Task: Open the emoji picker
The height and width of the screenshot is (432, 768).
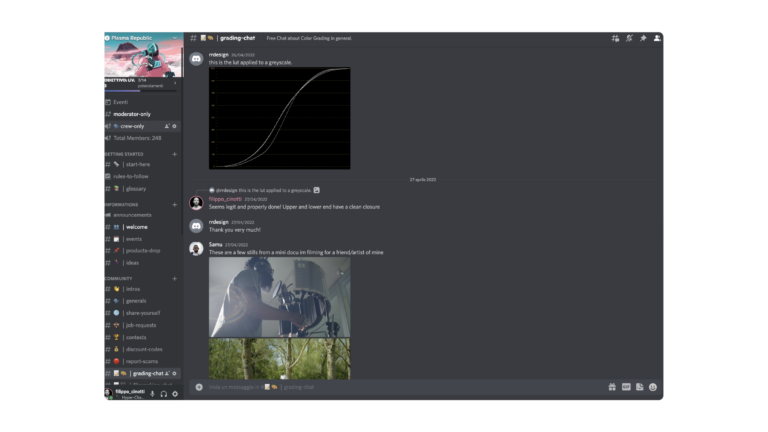Action: [x=653, y=386]
